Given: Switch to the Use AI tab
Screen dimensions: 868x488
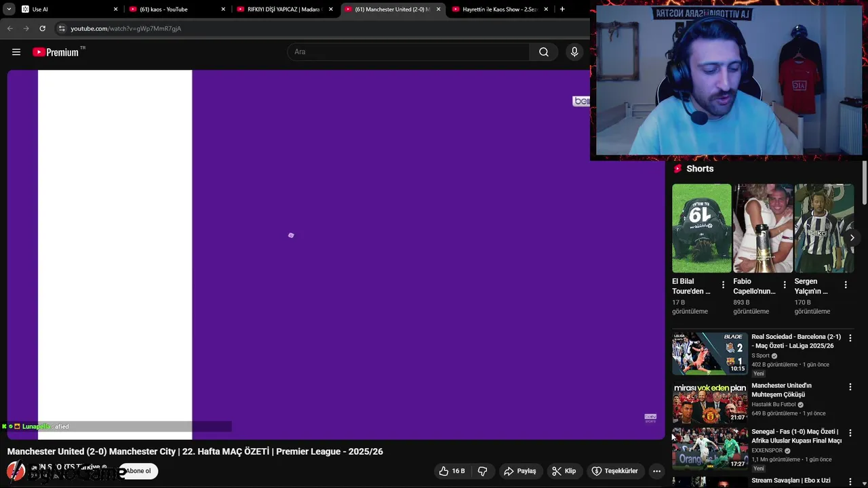Looking at the screenshot, I should coord(68,9).
